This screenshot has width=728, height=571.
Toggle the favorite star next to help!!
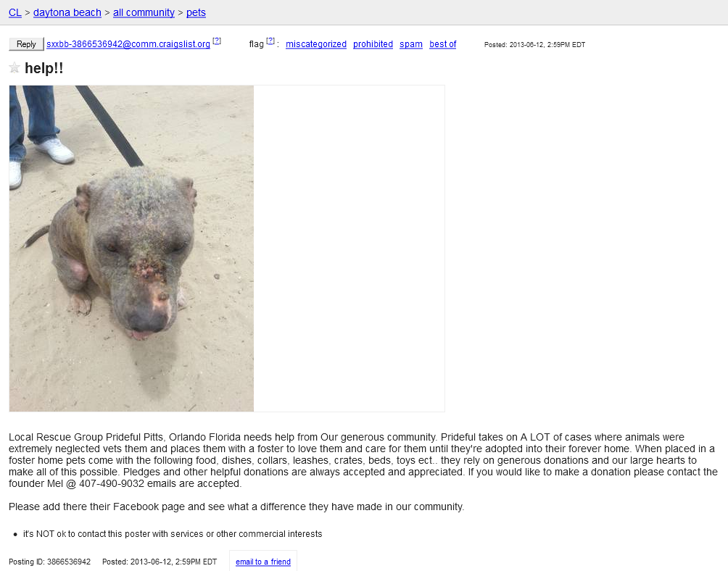click(15, 67)
